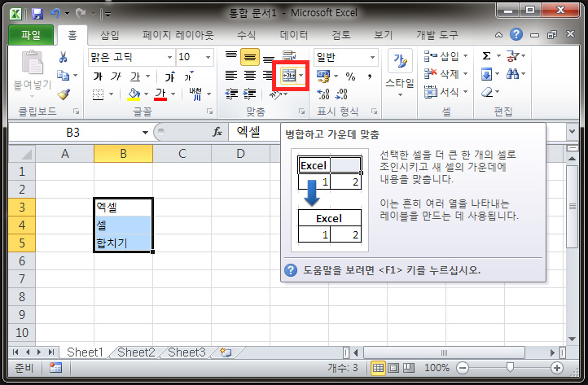The height and width of the screenshot is (385, 588).
Task: Click the Decrease Indent icon
Action: [x=231, y=94]
